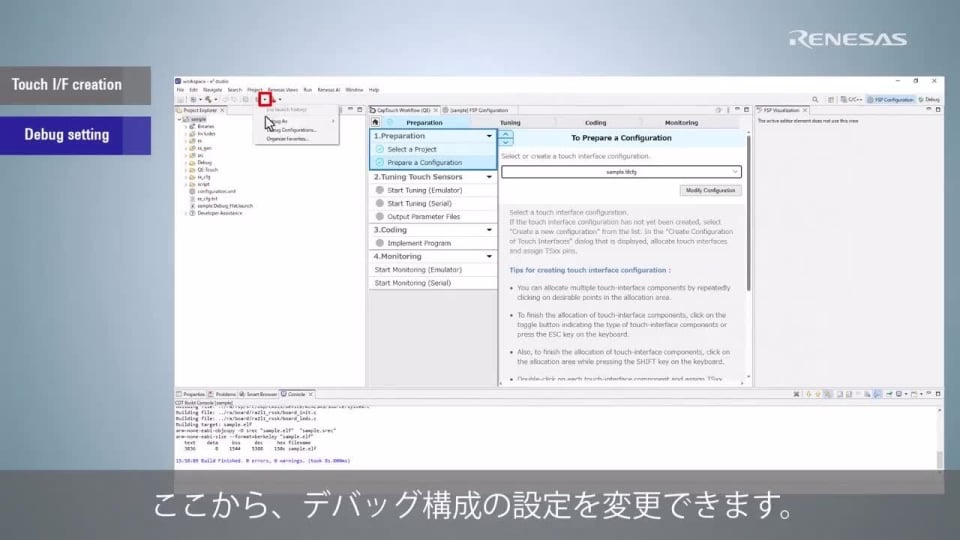Open the Renesas Views menu
This screenshot has width=960, height=540.
click(x=282, y=90)
